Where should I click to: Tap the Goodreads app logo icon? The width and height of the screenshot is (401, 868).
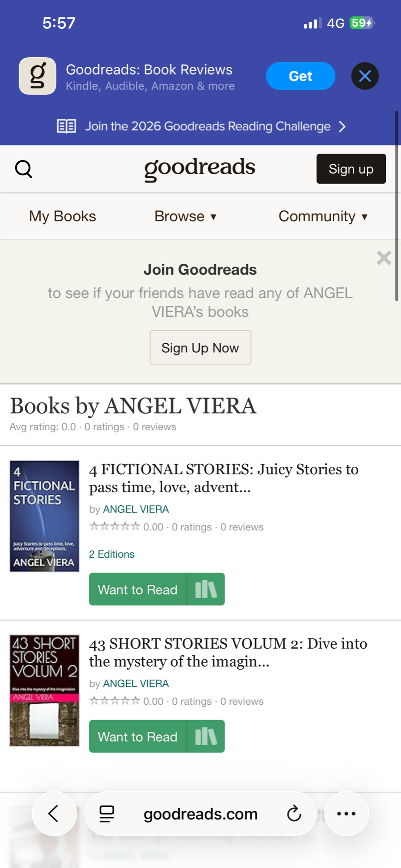click(x=38, y=76)
